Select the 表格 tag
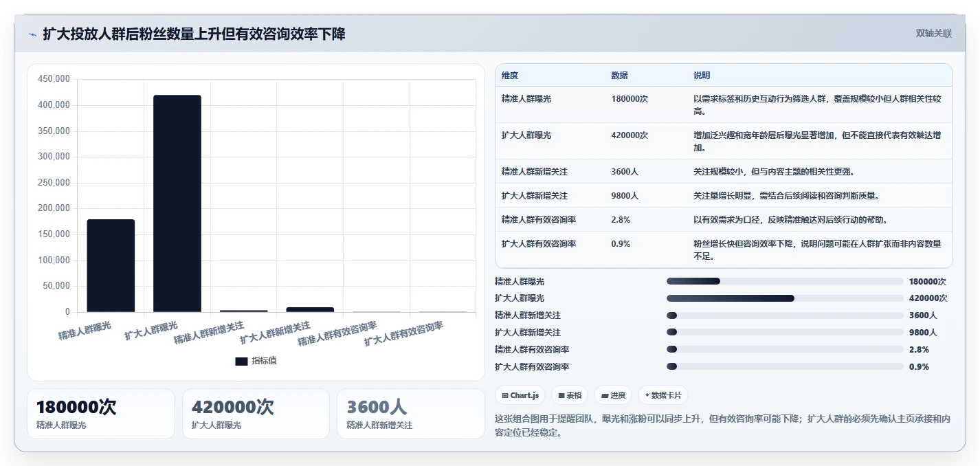The height and width of the screenshot is (466, 980). click(x=570, y=395)
